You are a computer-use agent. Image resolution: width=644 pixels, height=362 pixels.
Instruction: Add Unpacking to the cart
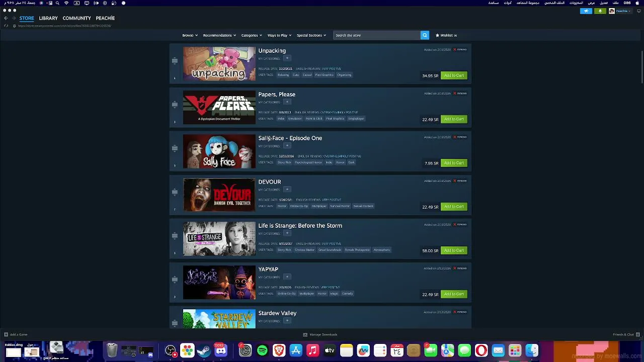(454, 75)
